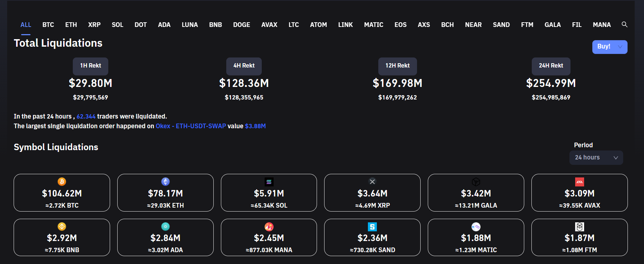This screenshot has height=264, width=644.
Task: Click the 62.344 traders count link
Action: click(86, 116)
